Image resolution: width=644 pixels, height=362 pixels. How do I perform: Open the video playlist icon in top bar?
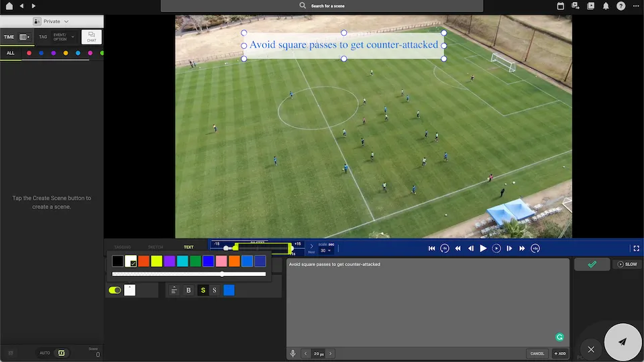pyautogui.click(x=590, y=6)
